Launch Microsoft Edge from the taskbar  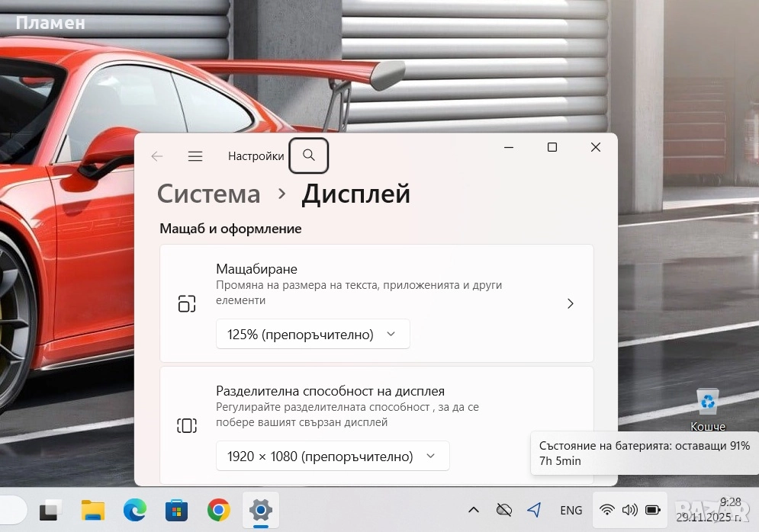[134, 510]
